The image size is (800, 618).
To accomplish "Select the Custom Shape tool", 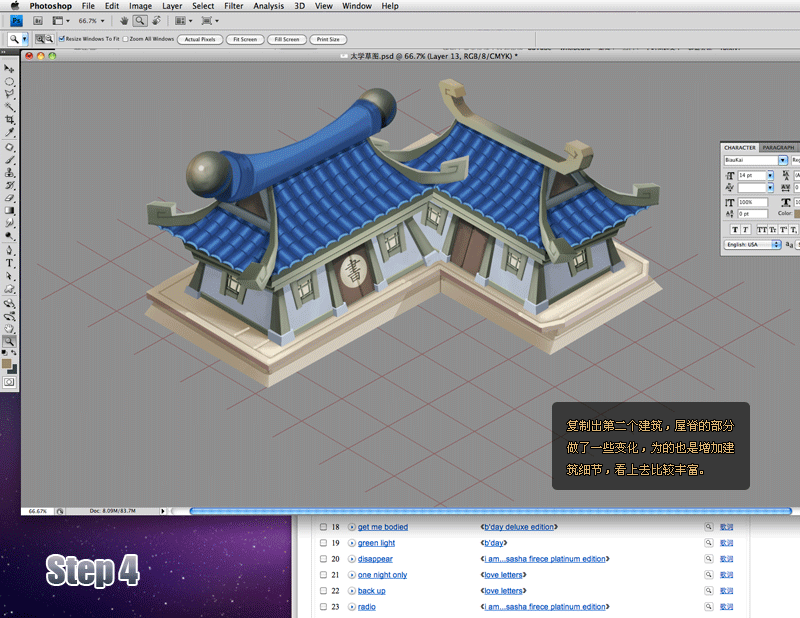I will click(x=9, y=289).
